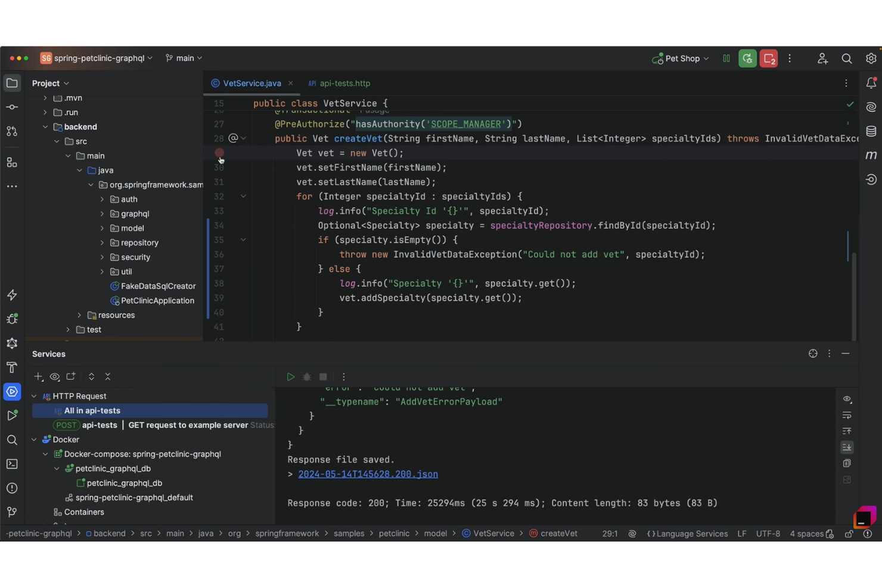
Task: Click the editor vertical scrollbar
Action: point(854,297)
